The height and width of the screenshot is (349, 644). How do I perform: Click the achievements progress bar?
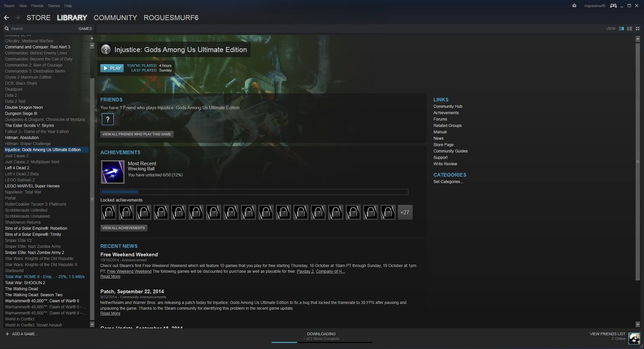[254, 192]
